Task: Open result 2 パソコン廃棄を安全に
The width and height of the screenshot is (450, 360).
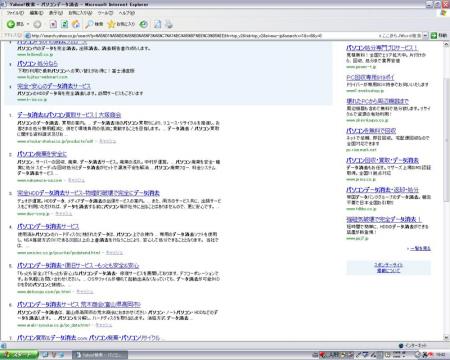Action: click(42, 154)
